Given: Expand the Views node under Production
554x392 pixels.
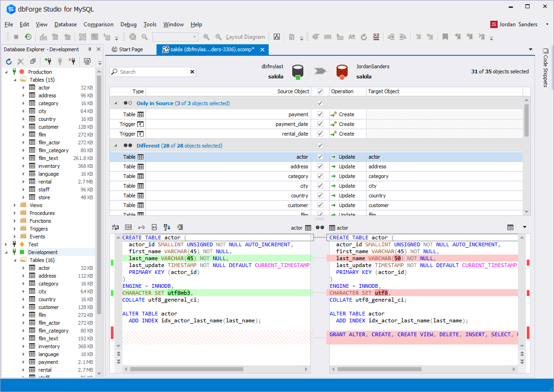Looking at the screenshot, I should coord(14,205).
